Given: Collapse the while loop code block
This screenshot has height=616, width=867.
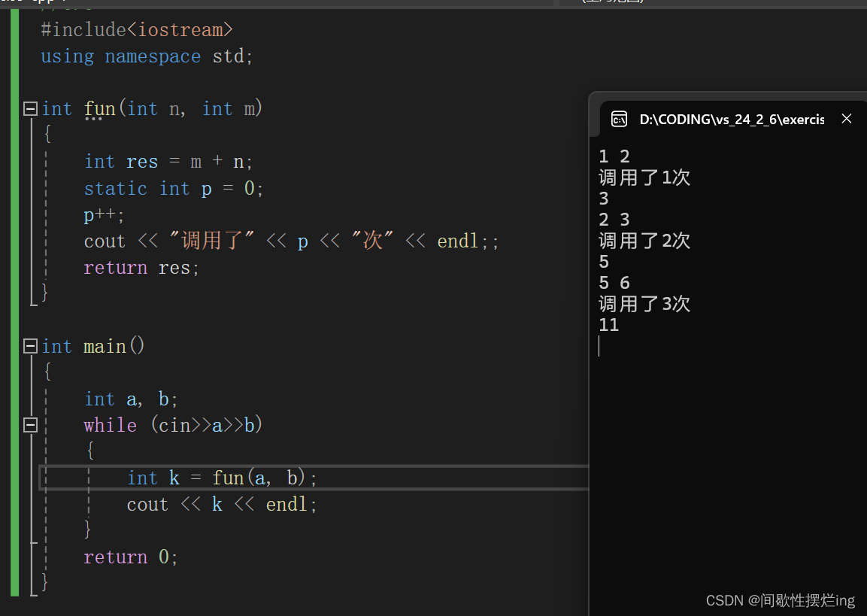Looking at the screenshot, I should click(30, 425).
